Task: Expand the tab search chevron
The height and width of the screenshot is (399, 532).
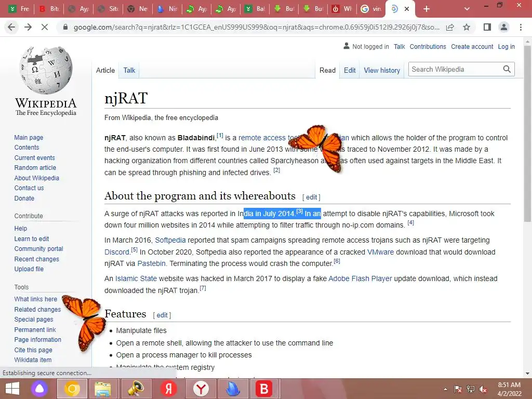Action: tap(467, 9)
